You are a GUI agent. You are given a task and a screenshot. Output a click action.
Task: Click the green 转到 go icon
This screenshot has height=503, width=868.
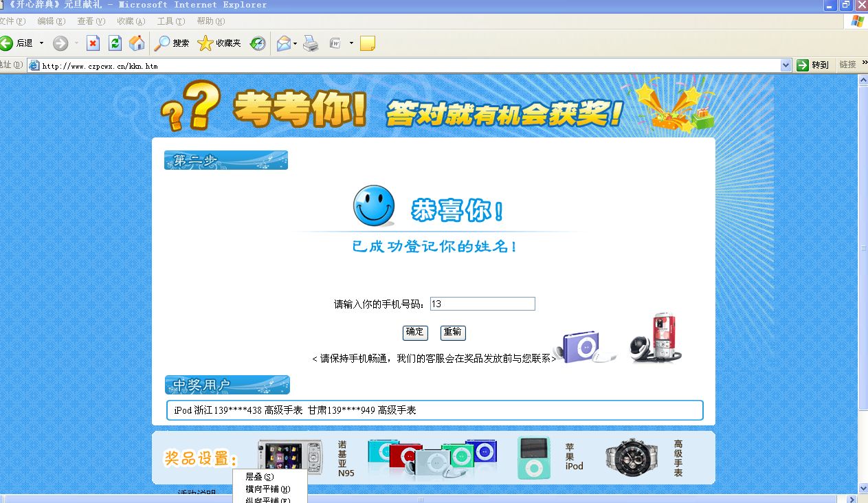tap(802, 65)
